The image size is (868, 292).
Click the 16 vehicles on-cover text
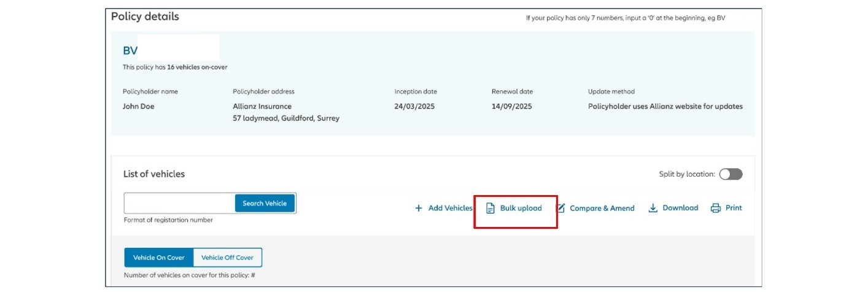pyautogui.click(x=197, y=67)
